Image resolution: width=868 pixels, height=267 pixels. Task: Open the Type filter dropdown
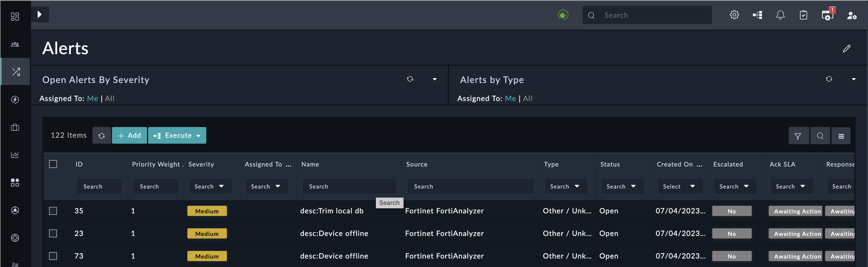[x=566, y=187]
